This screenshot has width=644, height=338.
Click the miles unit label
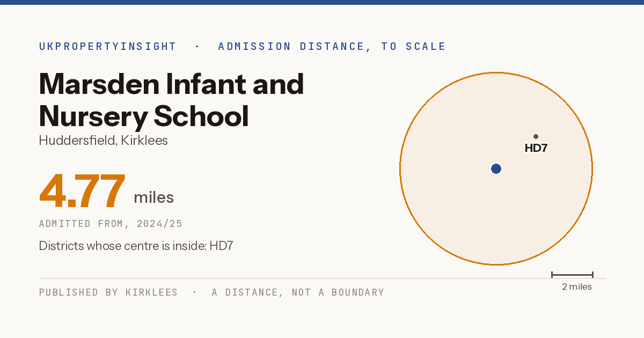pos(154,197)
